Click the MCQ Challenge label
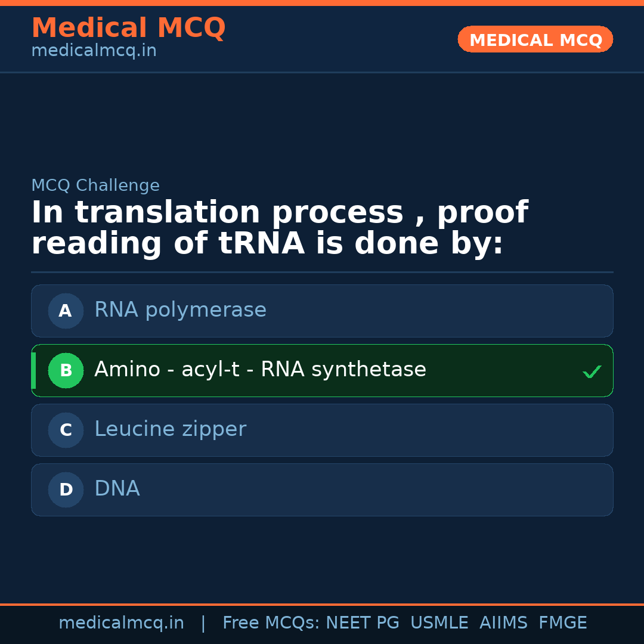The image size is (644, 644). [95, 185]
